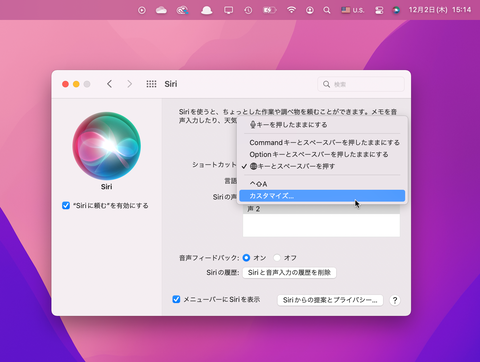Select 音声フィードバック オン radio button
480x362 pixels.
[246, 258]
